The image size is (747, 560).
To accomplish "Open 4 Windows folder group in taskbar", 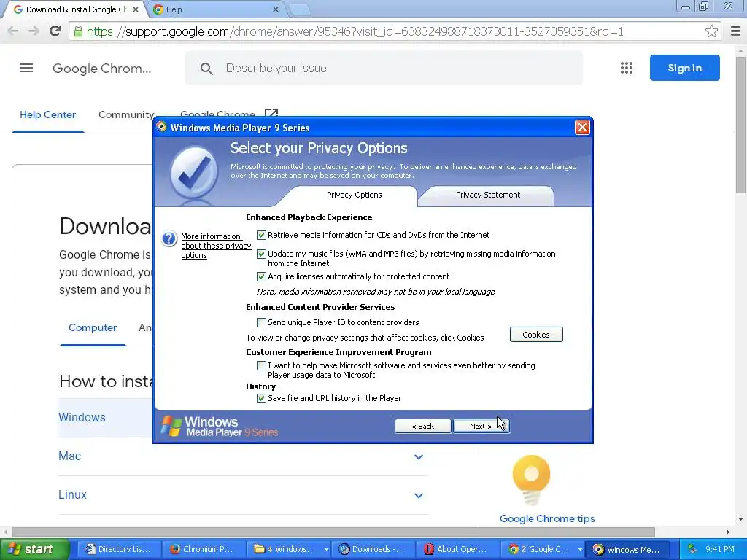I will (289, 549).
